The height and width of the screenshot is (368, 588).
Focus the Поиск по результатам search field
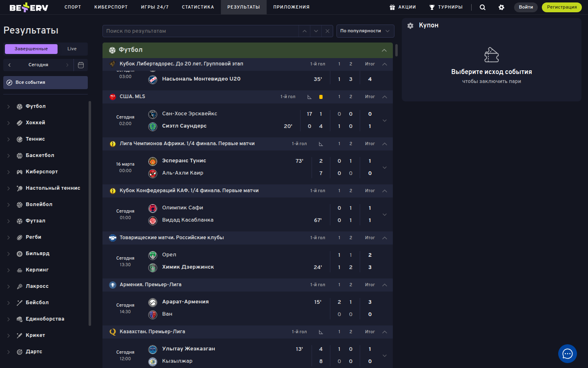point(200,31)
